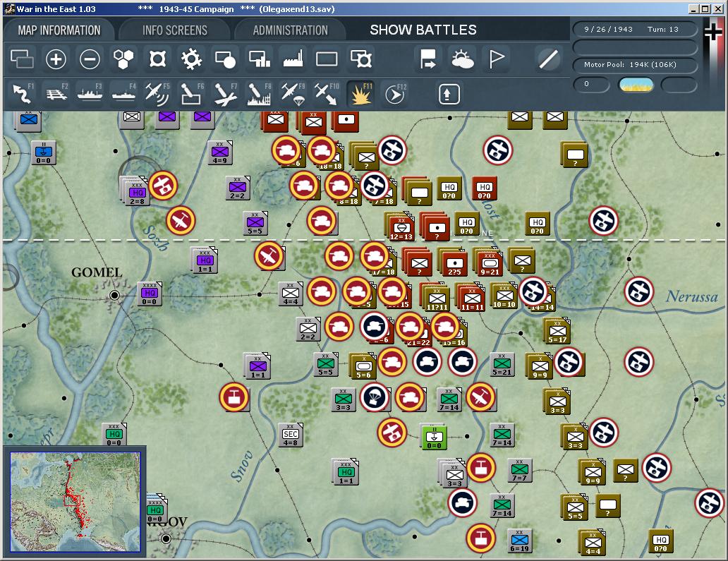Select the purple HQ unit at Gomel 0=0
The height and width of the screenshot is (561, 728).
tap(150, 294)
